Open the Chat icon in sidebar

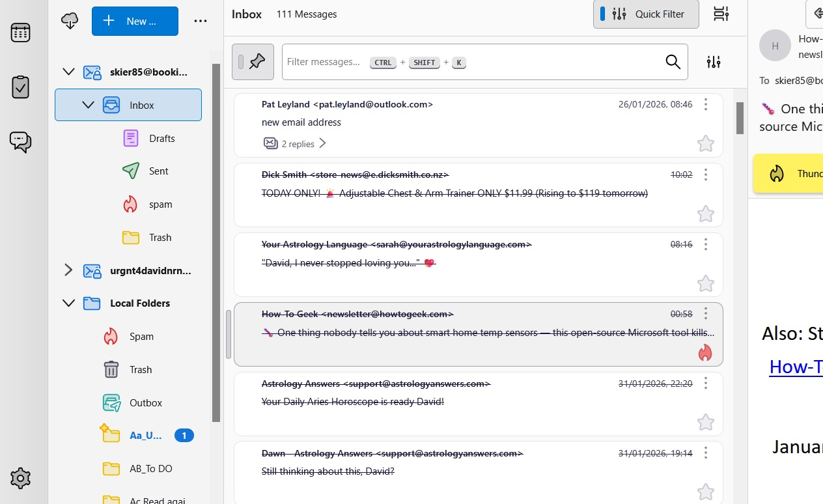tap(20, 141)
